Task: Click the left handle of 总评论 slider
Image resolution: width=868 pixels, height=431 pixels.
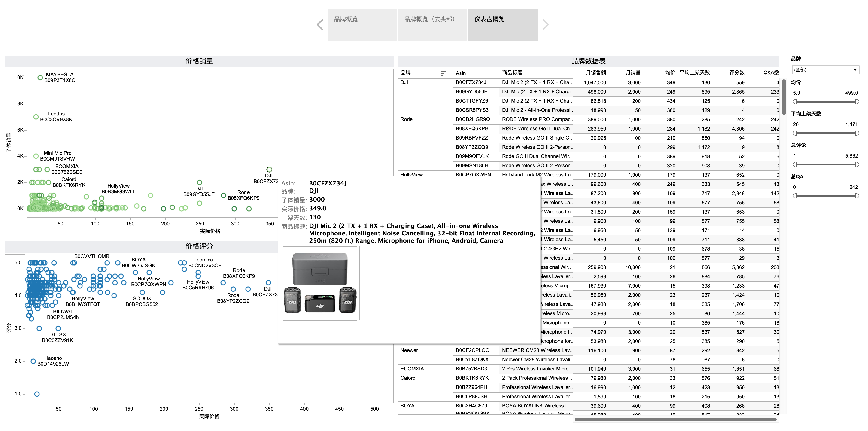Action: click(795, 164)
